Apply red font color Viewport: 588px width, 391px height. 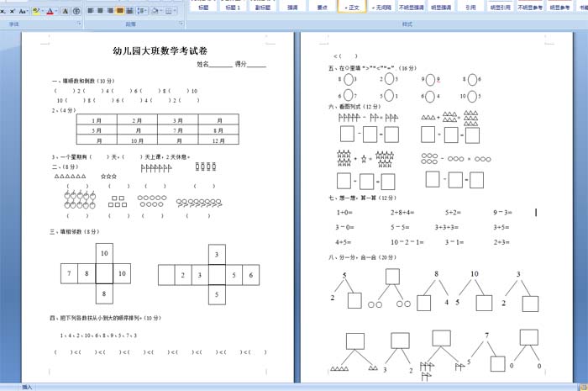tap(50, 11)
